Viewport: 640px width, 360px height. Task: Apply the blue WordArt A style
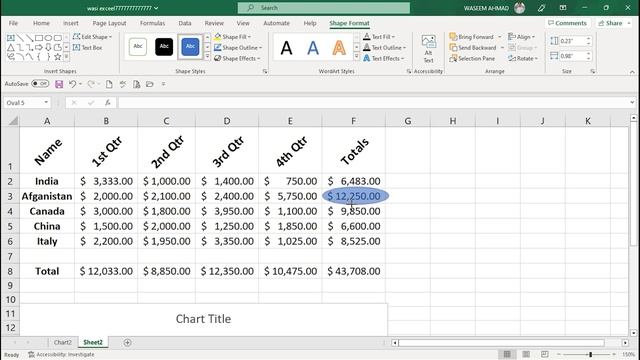pyautogui.click(x=313, y=48)
